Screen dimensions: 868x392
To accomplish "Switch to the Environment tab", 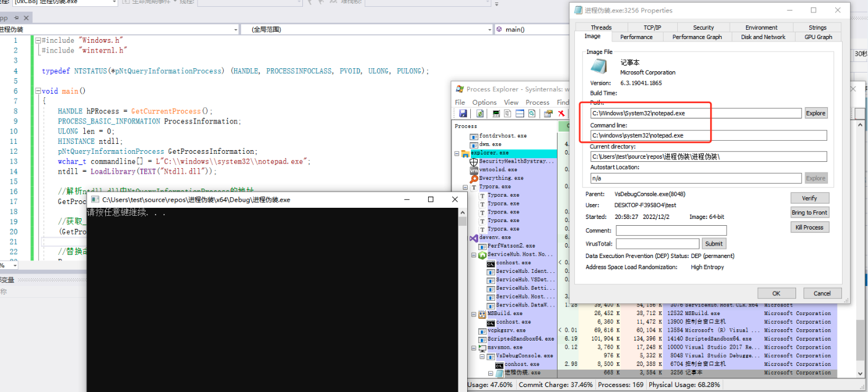I will [761, 27].
